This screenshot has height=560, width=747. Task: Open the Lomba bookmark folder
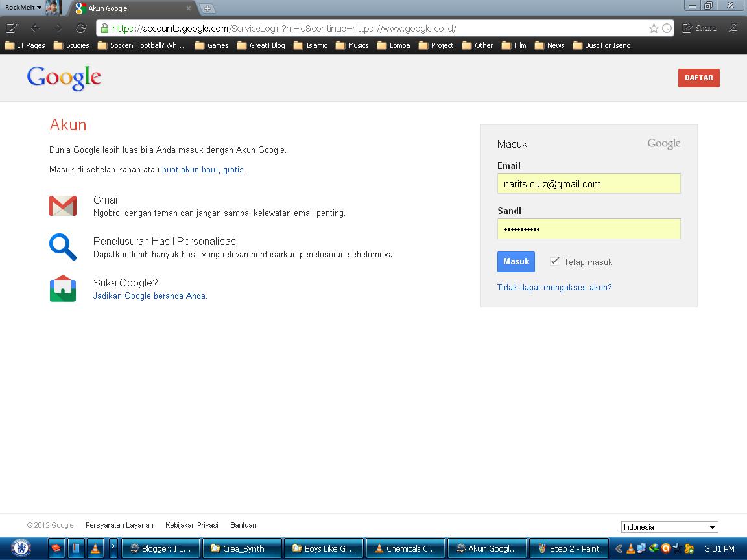point(394,45)
